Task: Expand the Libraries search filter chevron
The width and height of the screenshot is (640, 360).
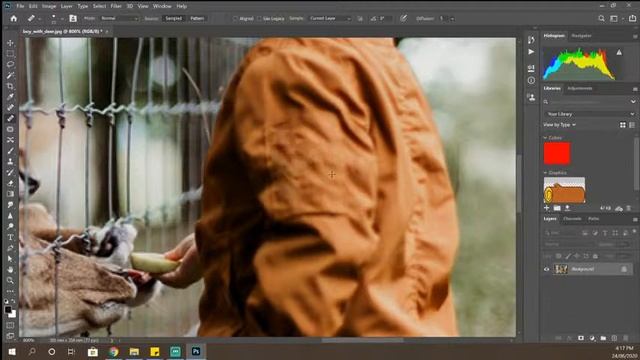Action: 633,102
